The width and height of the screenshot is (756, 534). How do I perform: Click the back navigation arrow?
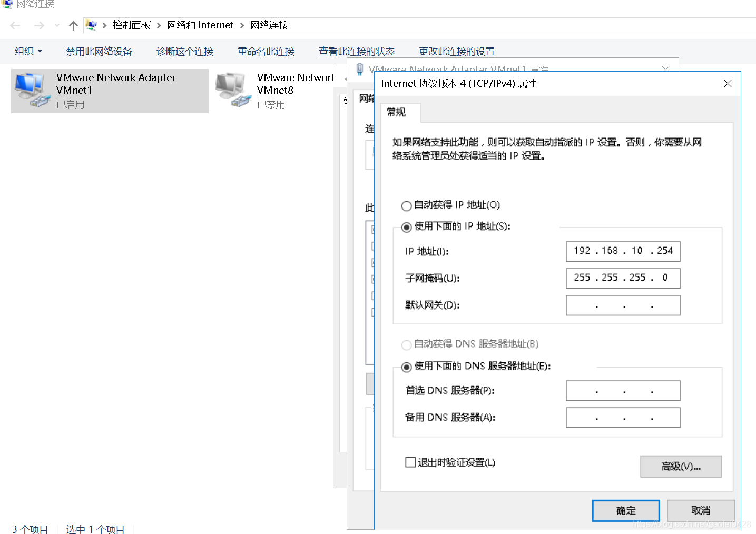click(15, 25)
